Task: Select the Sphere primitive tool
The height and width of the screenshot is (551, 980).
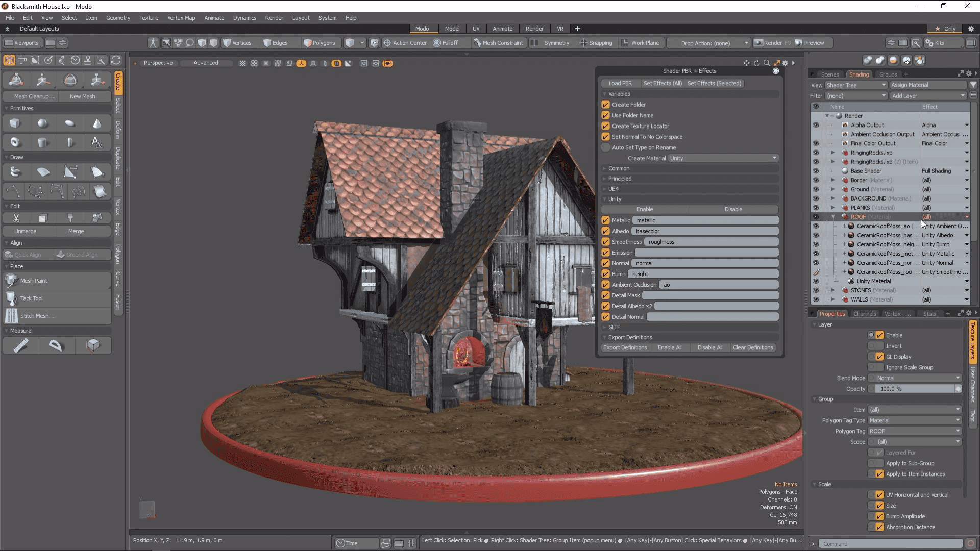Action: coord(43,123)
